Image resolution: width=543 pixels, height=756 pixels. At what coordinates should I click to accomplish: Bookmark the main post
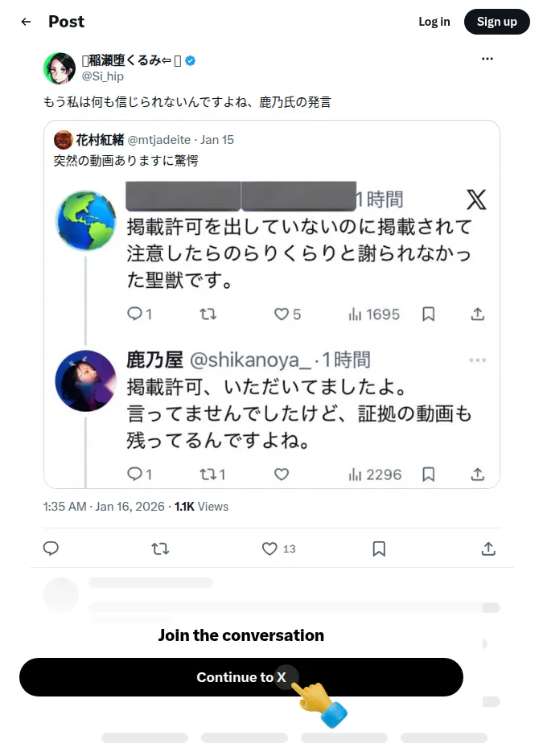379,549
